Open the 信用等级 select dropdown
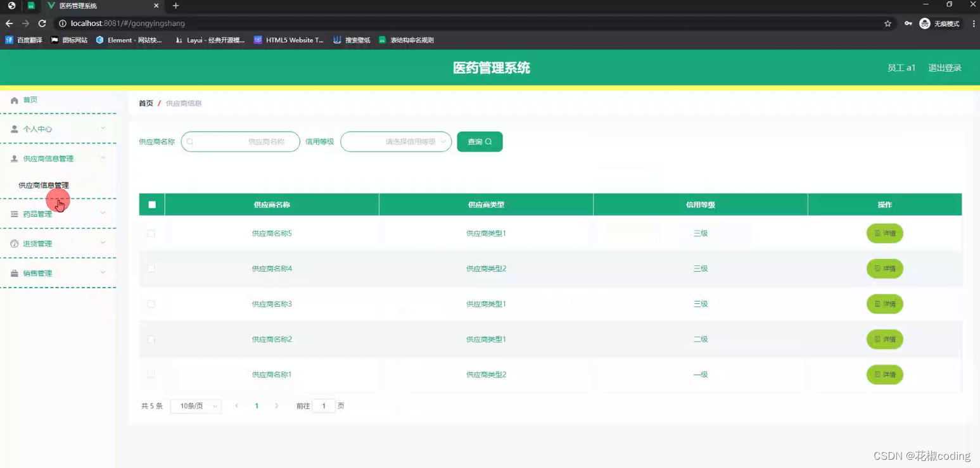 pos(396,142)
